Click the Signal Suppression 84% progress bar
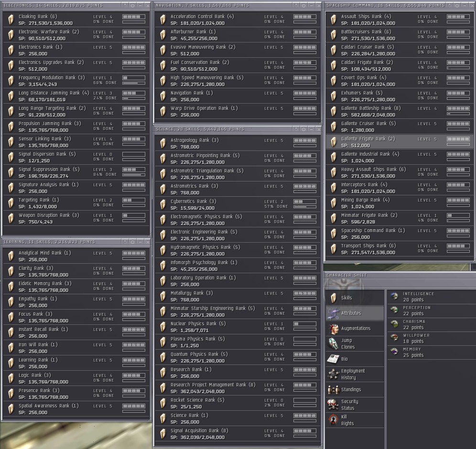This screenshot has width=476, height=449. pyautogui.click(x=134, y=175)
